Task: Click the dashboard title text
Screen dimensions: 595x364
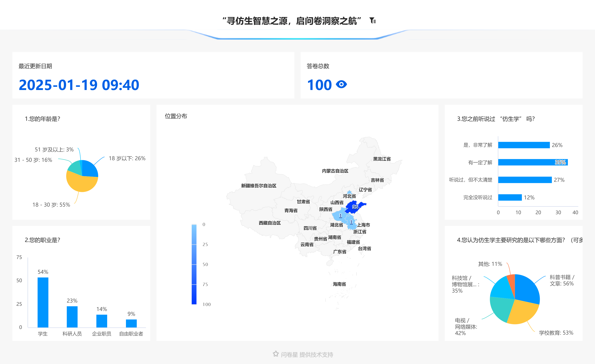Action: [292, 21]
